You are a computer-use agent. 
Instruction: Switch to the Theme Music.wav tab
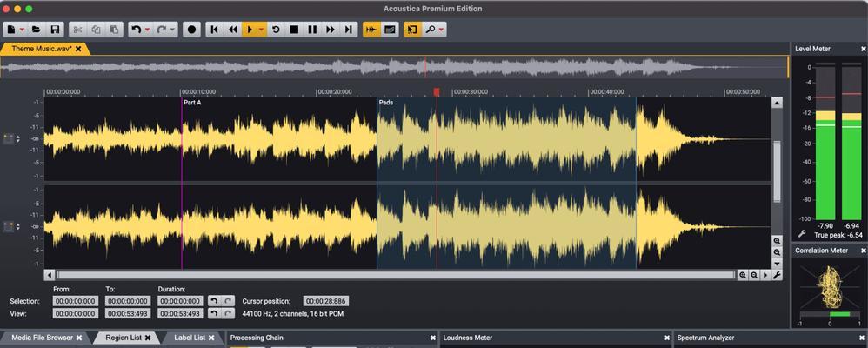coord(42,49)
